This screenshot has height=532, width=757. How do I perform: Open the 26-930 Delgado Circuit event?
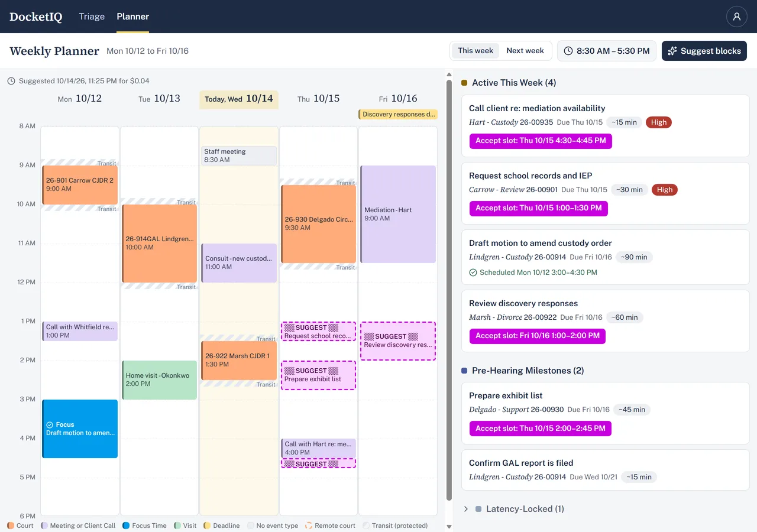(319, 224)
